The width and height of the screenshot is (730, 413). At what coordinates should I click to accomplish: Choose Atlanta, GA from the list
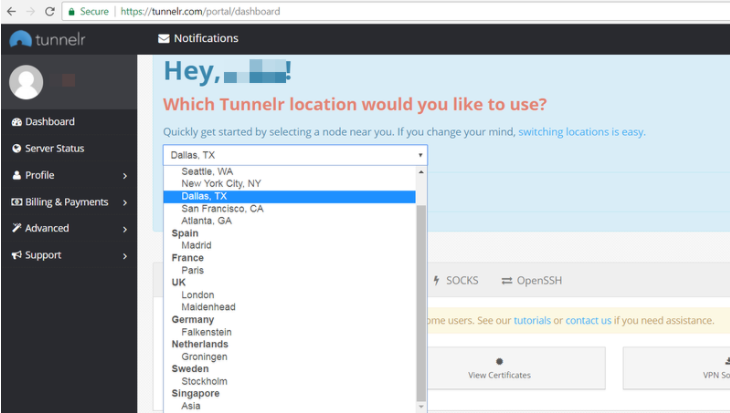290,221
